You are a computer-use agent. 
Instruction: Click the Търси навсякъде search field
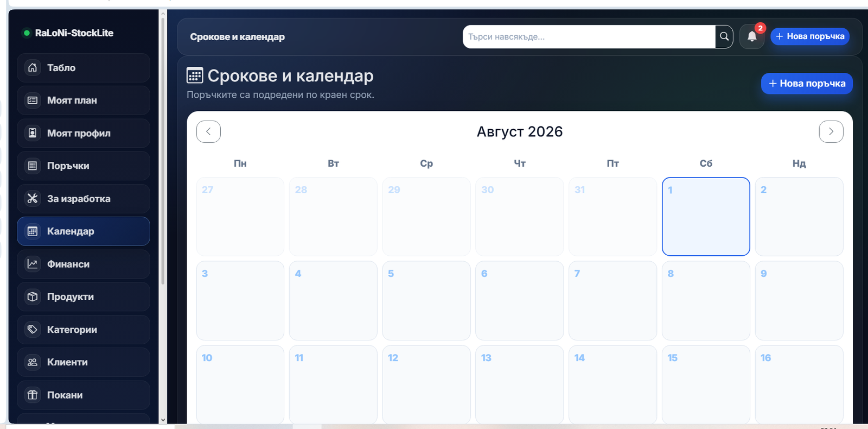pos(589,37)
